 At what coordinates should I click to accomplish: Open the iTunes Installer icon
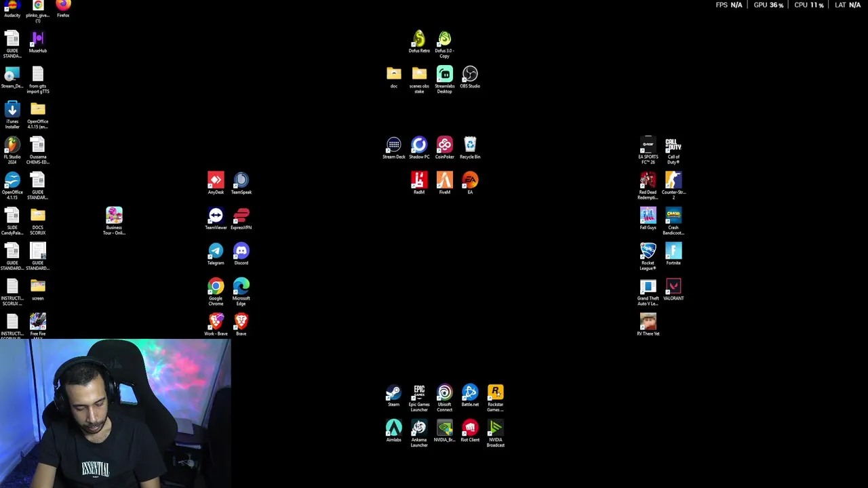pos(12,115)
